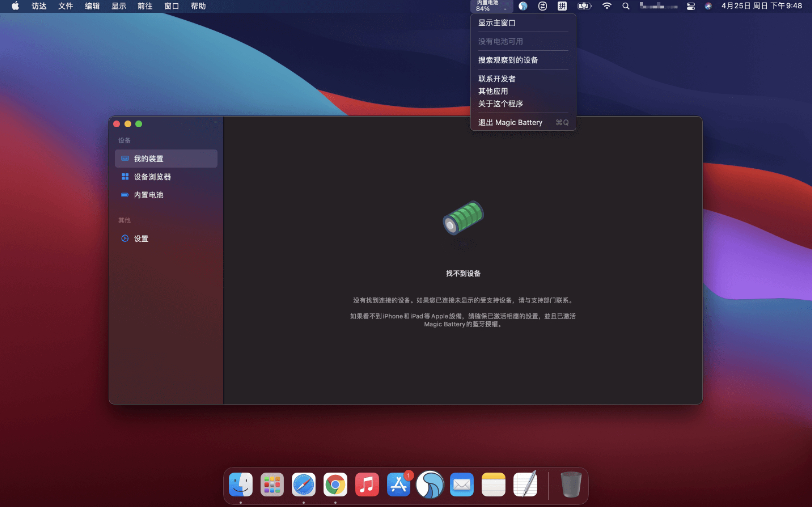Select 搜索观察到的设备 menu entry
Image resolution: width=812 pixels, height=507 pixels.
[508, 60]
